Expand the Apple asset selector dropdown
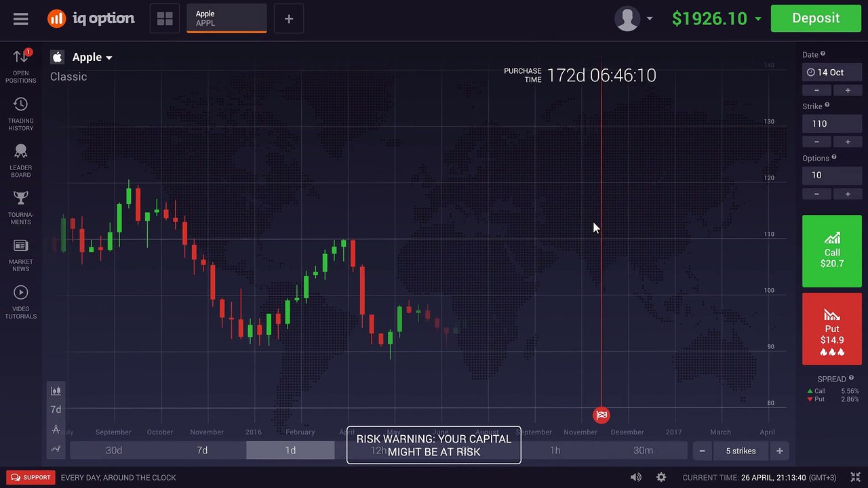Screen dimensions: 868x488 click(92, 58)
